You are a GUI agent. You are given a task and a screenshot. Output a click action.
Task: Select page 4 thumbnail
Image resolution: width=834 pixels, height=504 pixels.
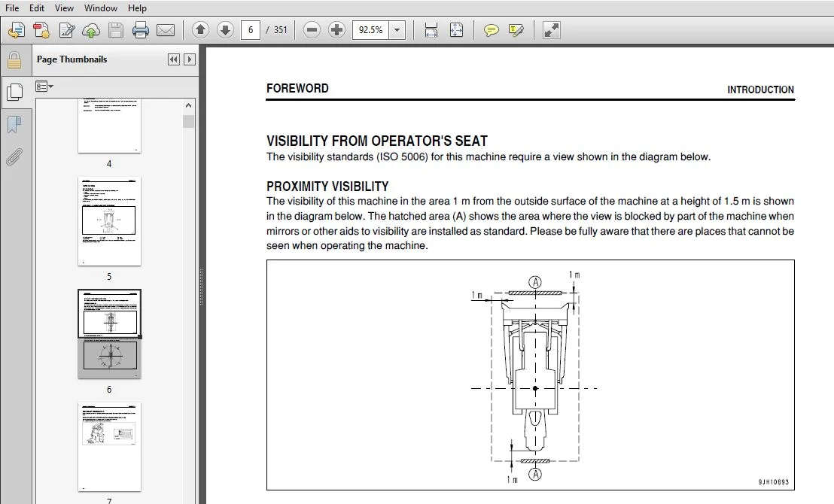click(109, 126)
